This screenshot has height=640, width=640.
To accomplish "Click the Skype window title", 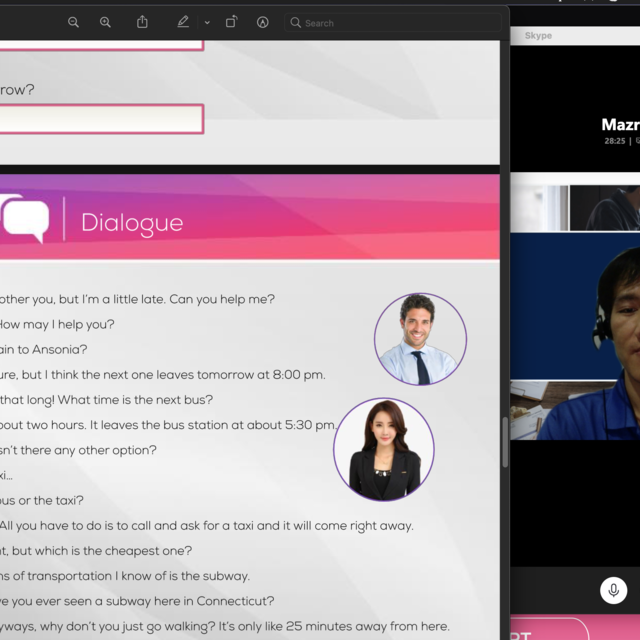I will coord(538,36).
